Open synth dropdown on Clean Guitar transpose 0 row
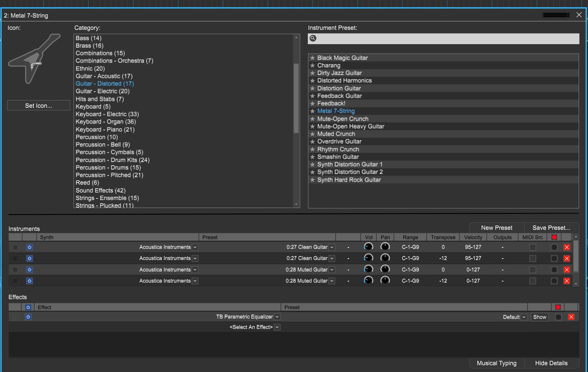The image size is (588, 372). (195, 247)
